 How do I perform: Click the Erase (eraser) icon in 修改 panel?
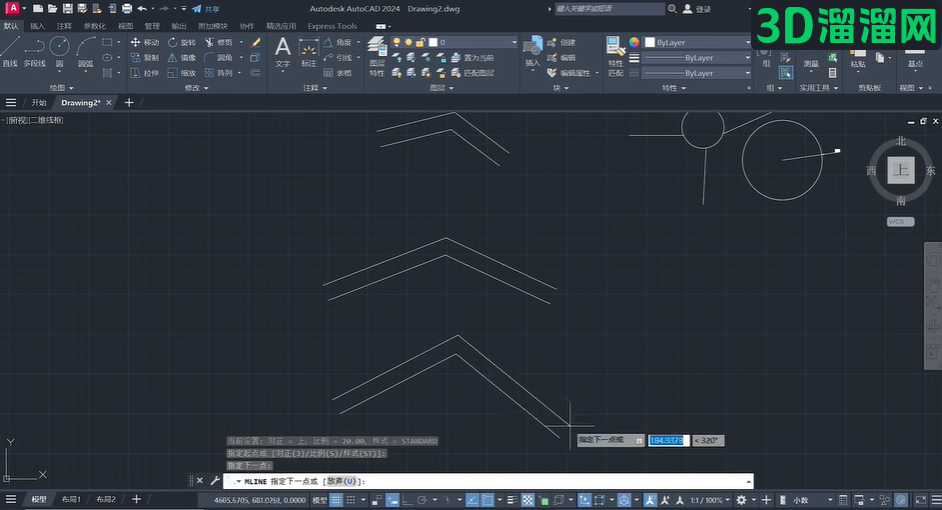coord(256,42)
